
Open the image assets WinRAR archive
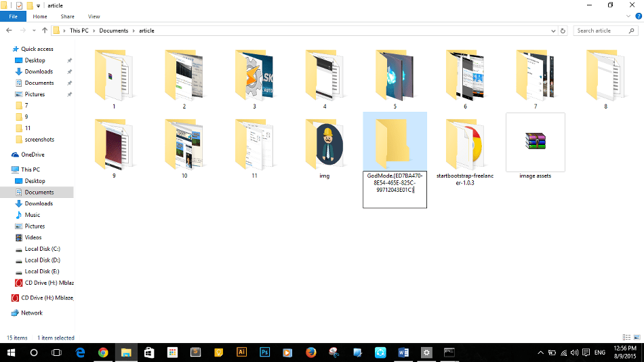pos(535,142)
